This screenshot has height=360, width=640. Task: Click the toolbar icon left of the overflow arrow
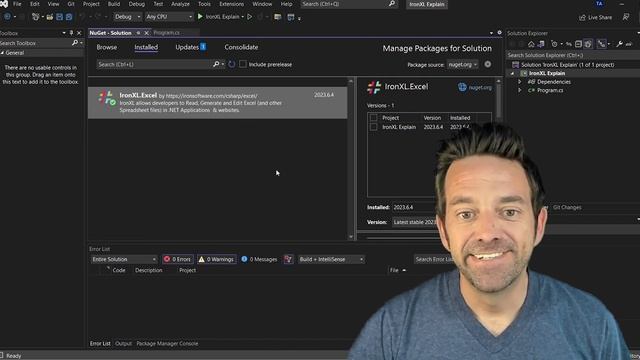click(x=291, y=17)
